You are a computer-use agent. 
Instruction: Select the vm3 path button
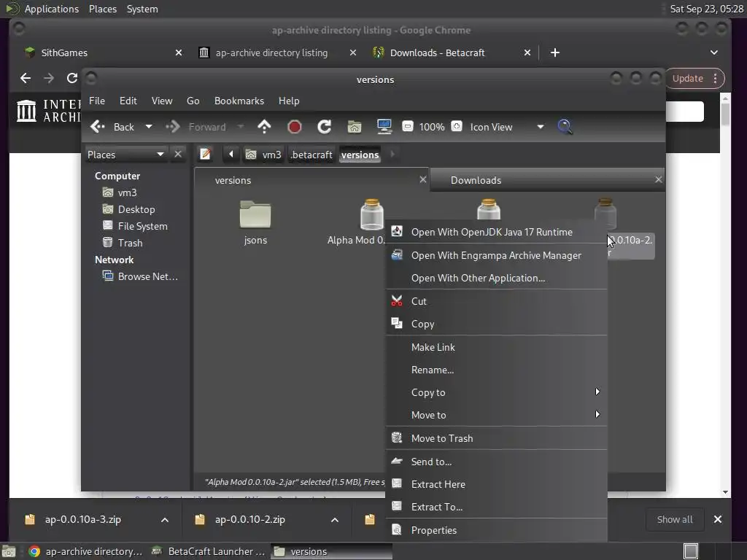(264, 155)
